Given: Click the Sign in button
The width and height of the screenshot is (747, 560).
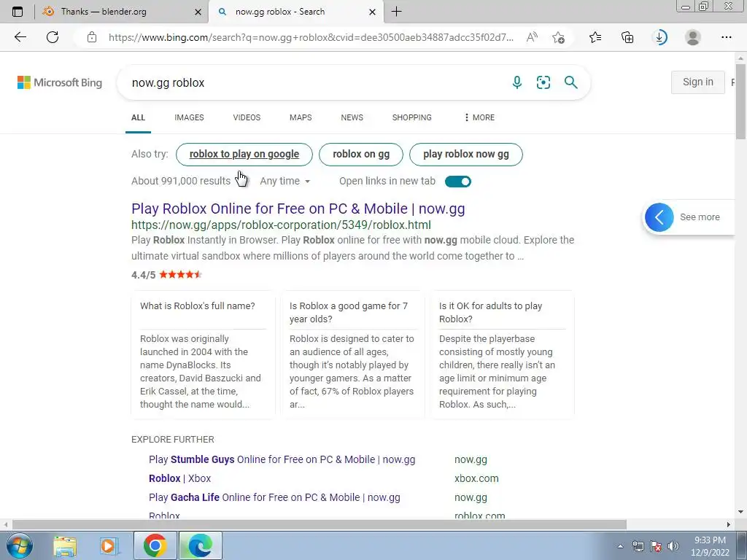Looking at the screenshot, I should tap(698, 82).
